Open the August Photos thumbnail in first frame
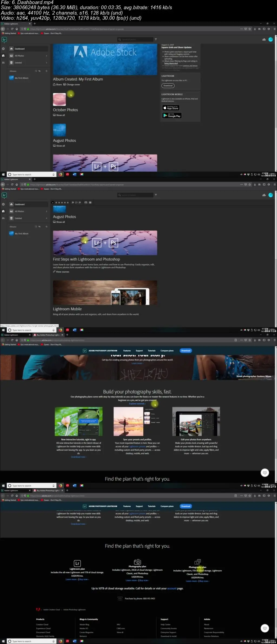Viewport: 277px width, 644px height. [x=59, y=130]
